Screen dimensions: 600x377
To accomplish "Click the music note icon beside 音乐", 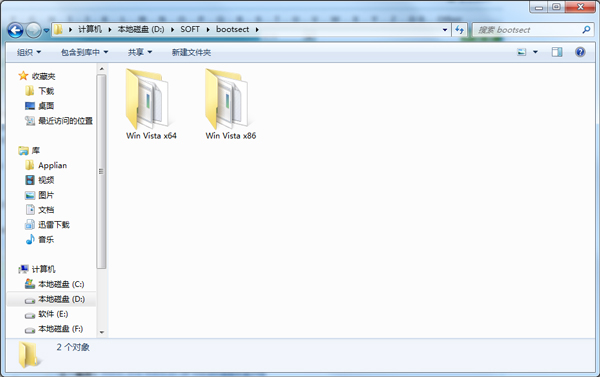I will (x=30, y=240).
